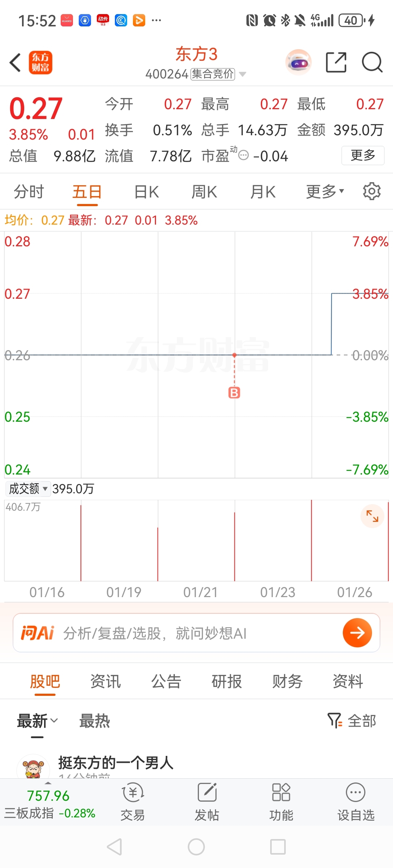
Task: Switch to the 日K tab
Action: (x=146, y=192)
